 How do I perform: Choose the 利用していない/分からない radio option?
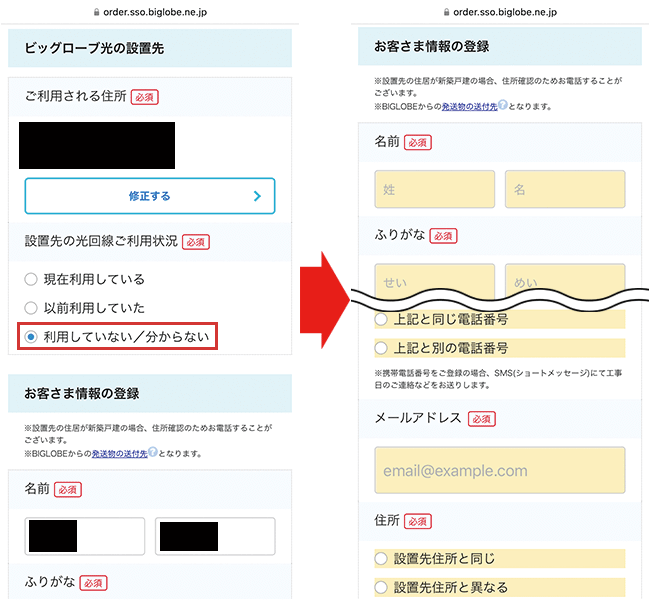click(31, 337)
